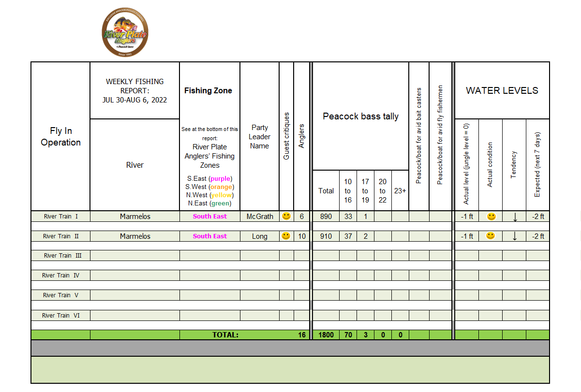
Task: Click River Train I guest critiques smiley
Action: coord(286,216)
